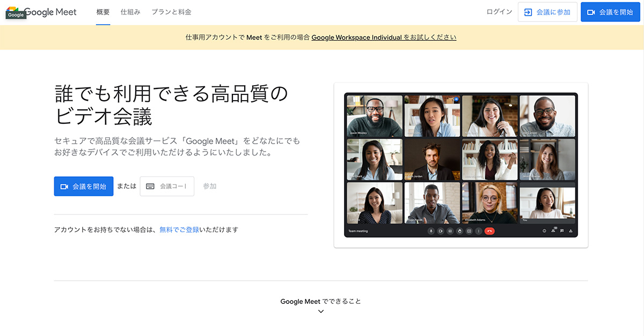644x336 pixels.
Task: Click the meeting info icon
Action: 544,231
